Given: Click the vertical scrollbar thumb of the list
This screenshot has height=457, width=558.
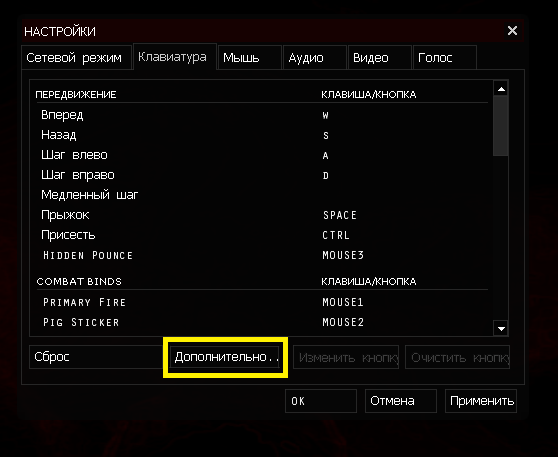Looking at the screenshot, I should pos(501,126).
